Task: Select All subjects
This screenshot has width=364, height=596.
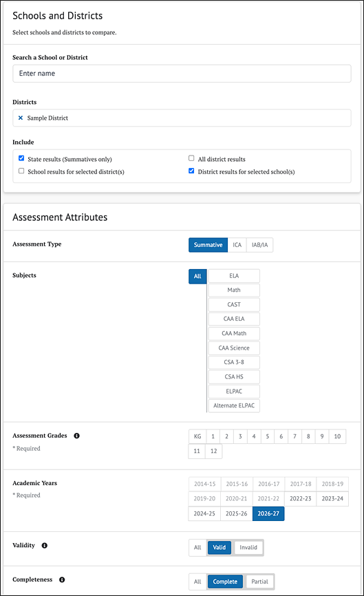Action: coord(197,277)
